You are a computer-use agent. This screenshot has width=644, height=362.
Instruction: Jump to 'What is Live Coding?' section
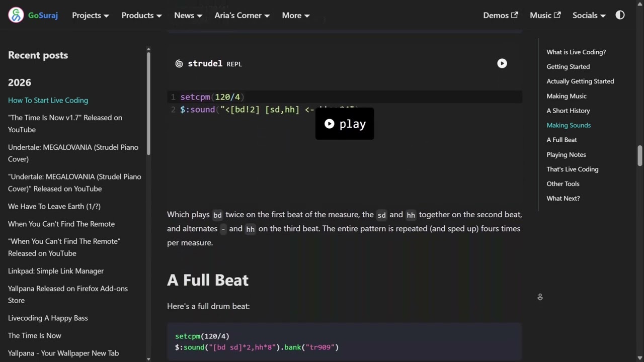click(576, 52)
